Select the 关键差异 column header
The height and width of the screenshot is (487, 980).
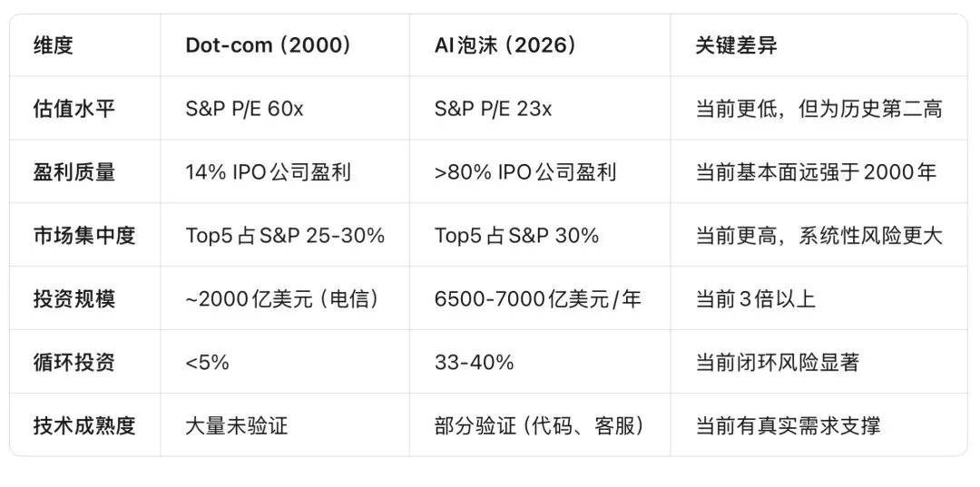736,45
